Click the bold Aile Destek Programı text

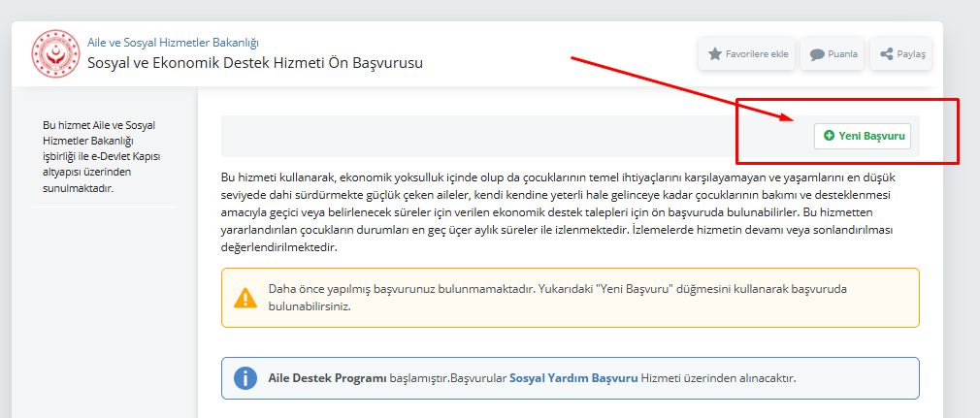327,378
